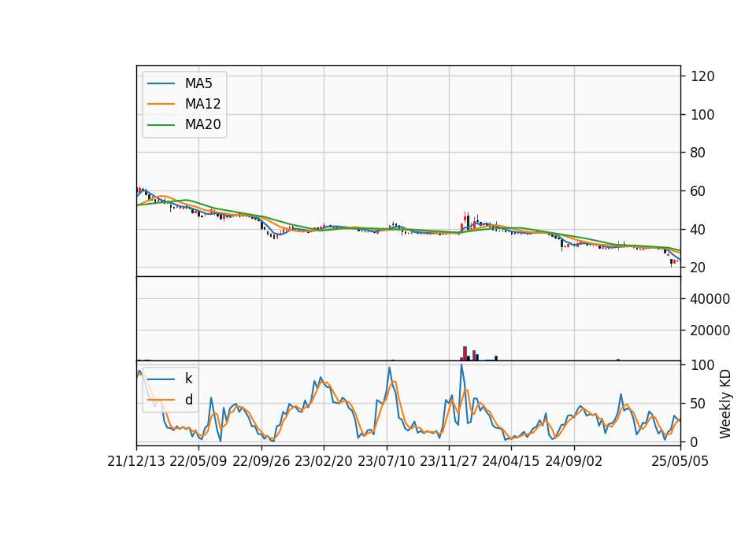Click the 20 price axis label

coord(699,268)
